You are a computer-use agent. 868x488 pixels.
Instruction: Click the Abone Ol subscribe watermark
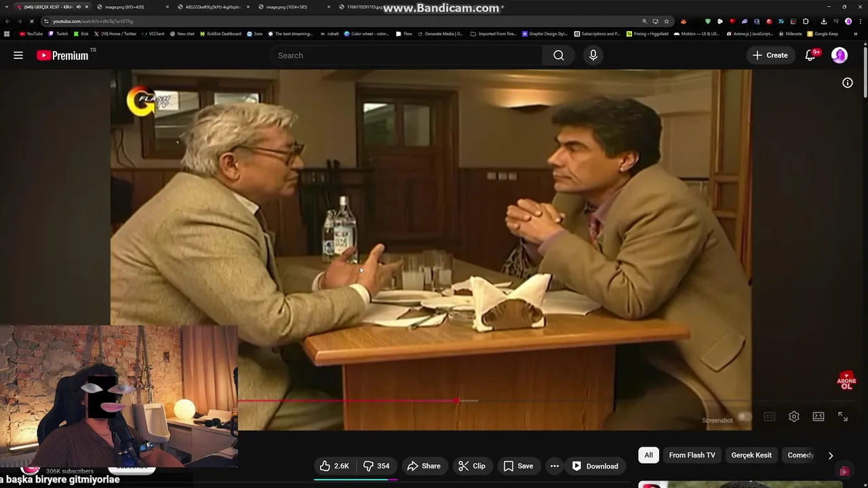point(846,381)
